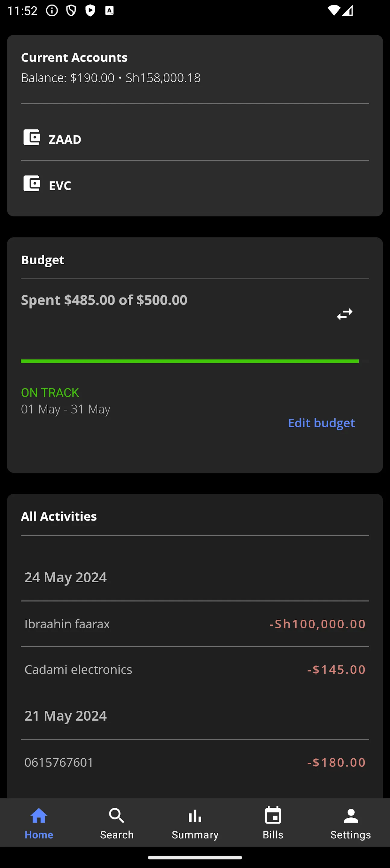Tap the EVC wallet icon
The image size is (390, 868).
pos(31,184)
